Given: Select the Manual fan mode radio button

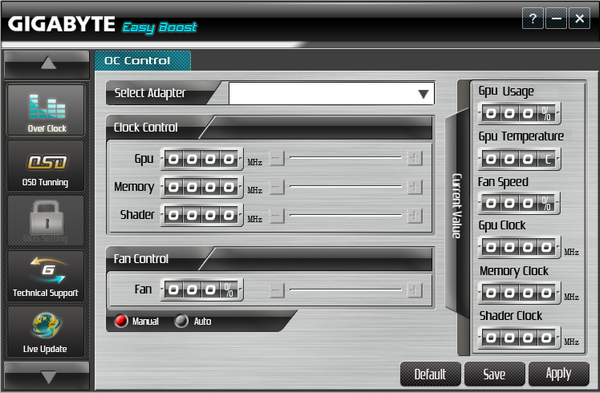Looking at the screenshot, I should click(121, 321).
